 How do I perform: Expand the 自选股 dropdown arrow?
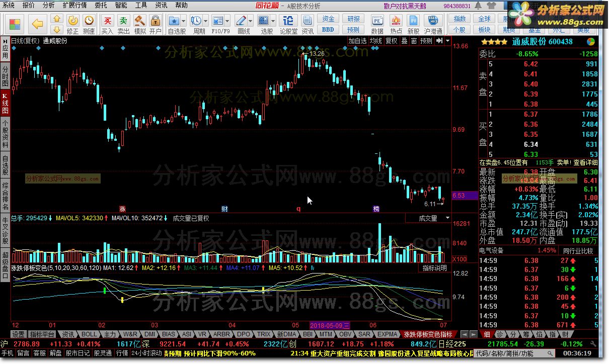pos(183,21)
